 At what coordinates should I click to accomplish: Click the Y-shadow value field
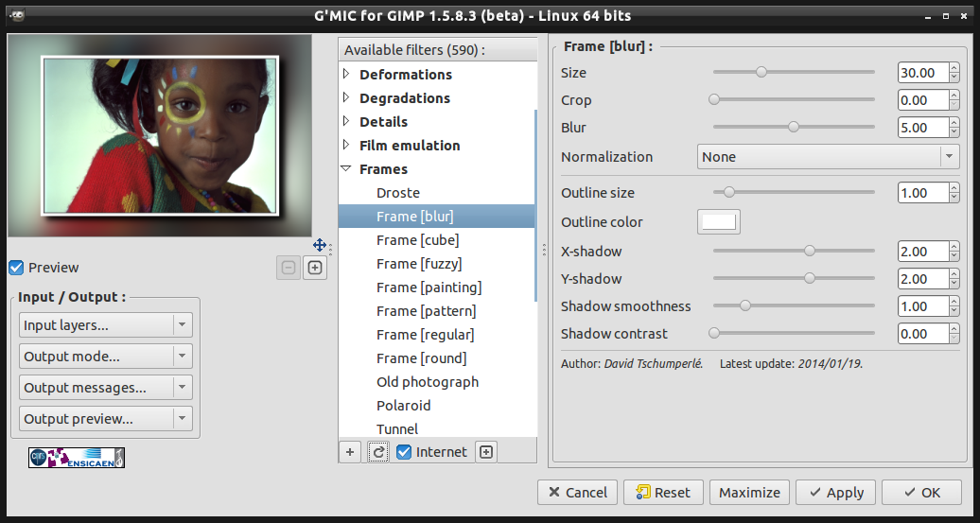[923, 279]
